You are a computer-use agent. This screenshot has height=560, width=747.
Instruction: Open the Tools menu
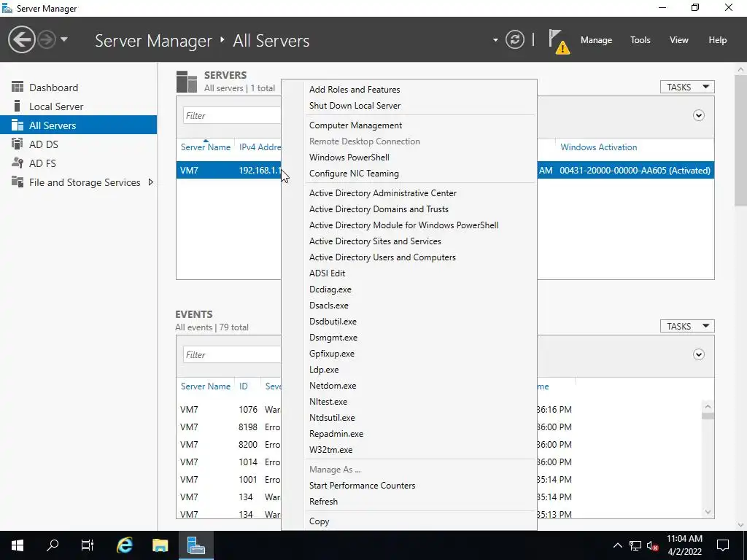640,40
